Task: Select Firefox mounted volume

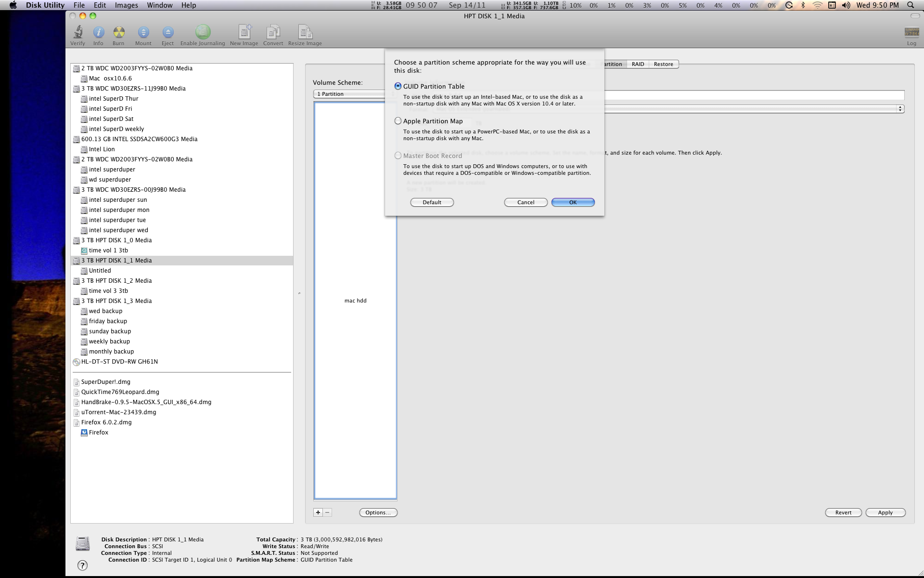Action: coord(98,433)
